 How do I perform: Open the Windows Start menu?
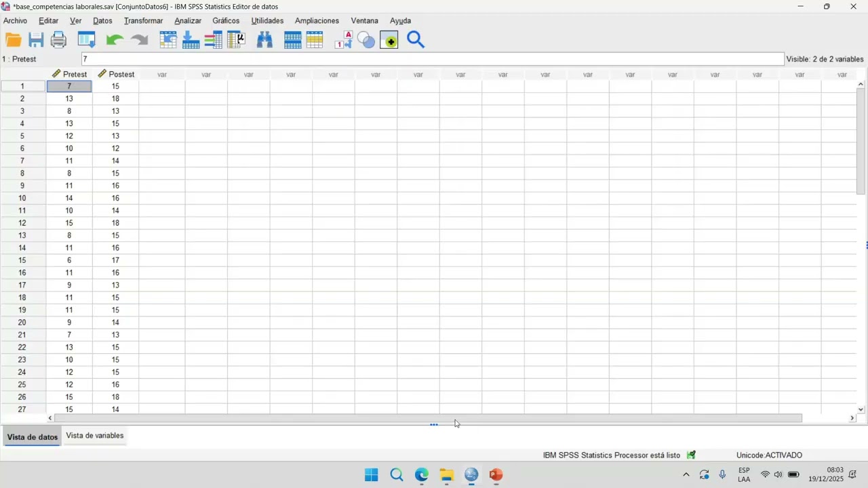coord(372,474)
